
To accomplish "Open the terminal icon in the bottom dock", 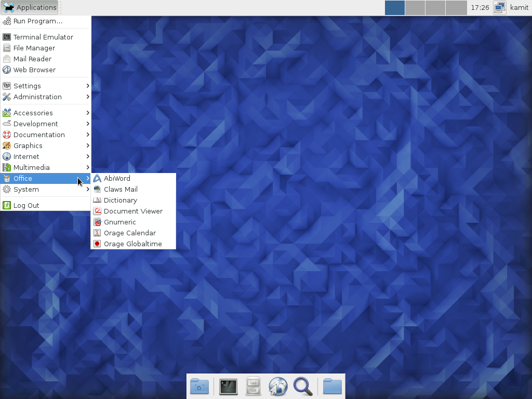I will [x=228, y=387].
